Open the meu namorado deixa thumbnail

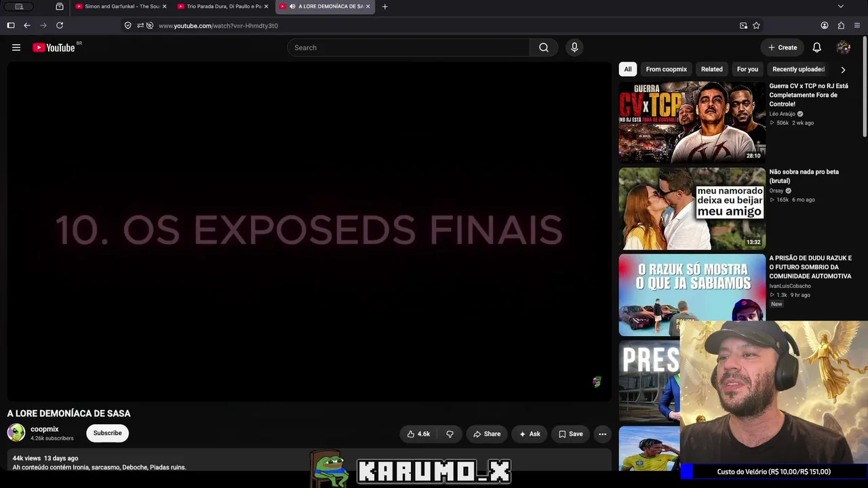(x=692, y=209)
